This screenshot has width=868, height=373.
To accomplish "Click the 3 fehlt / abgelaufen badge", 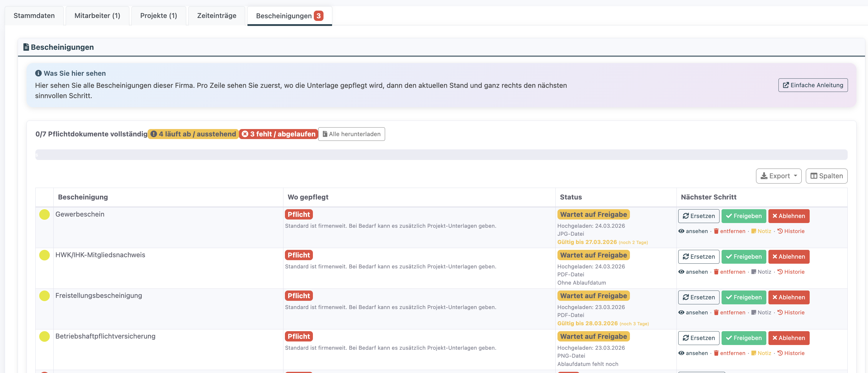I will point(278,134).
